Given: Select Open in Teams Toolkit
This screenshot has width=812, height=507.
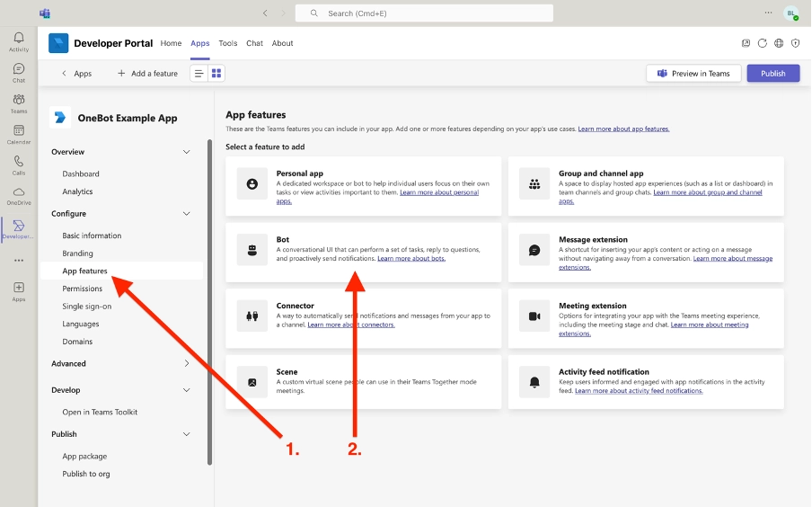Looking at the screenshot, I should point(100,412).
